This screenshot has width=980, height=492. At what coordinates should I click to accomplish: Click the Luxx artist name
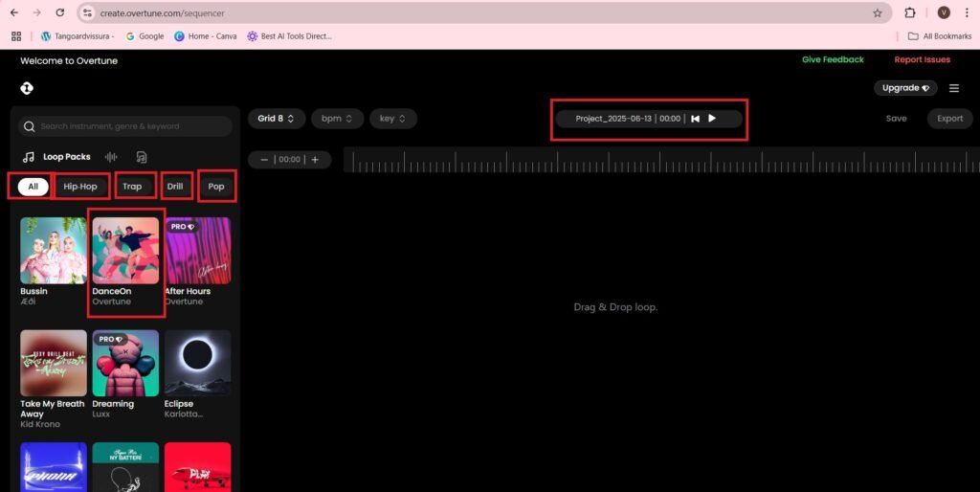click(100, 414)
